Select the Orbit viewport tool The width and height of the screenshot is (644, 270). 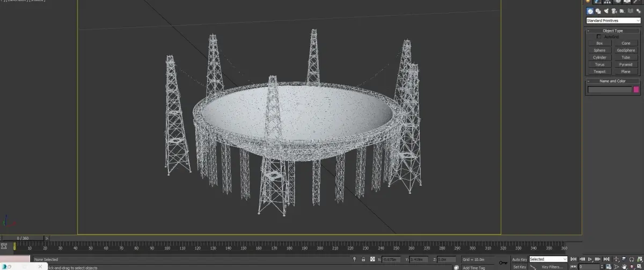(x=632, y=266)
